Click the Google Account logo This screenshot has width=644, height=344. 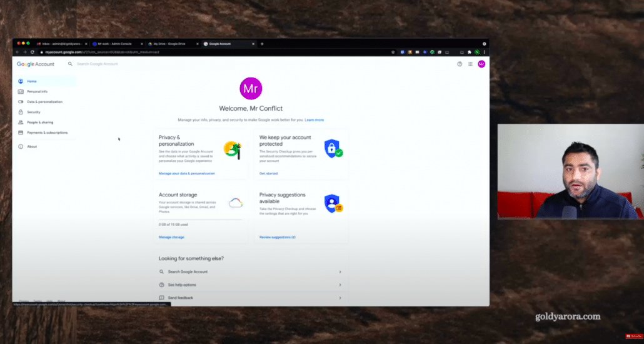[x=35, y=64]
